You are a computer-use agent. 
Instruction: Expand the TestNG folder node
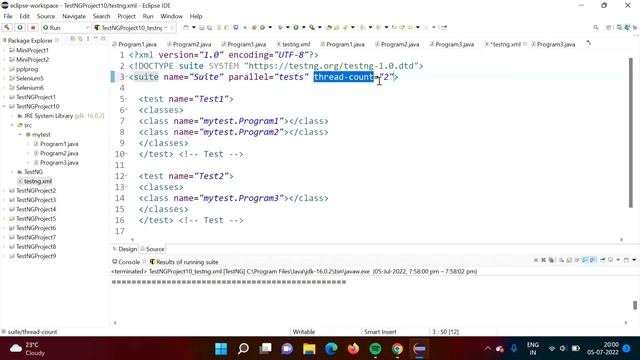(12, 172)
